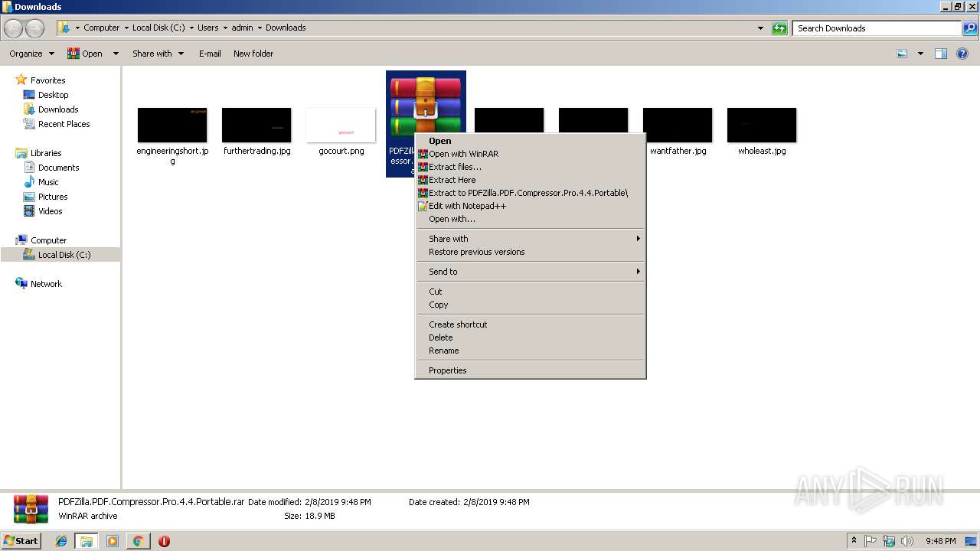Choose Properties in context menu
The image size is (980, 551).
531,370
